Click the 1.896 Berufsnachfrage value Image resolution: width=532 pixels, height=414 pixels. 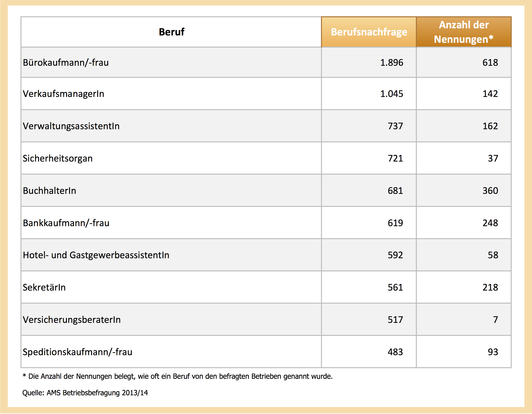click(x=392, y=63)
